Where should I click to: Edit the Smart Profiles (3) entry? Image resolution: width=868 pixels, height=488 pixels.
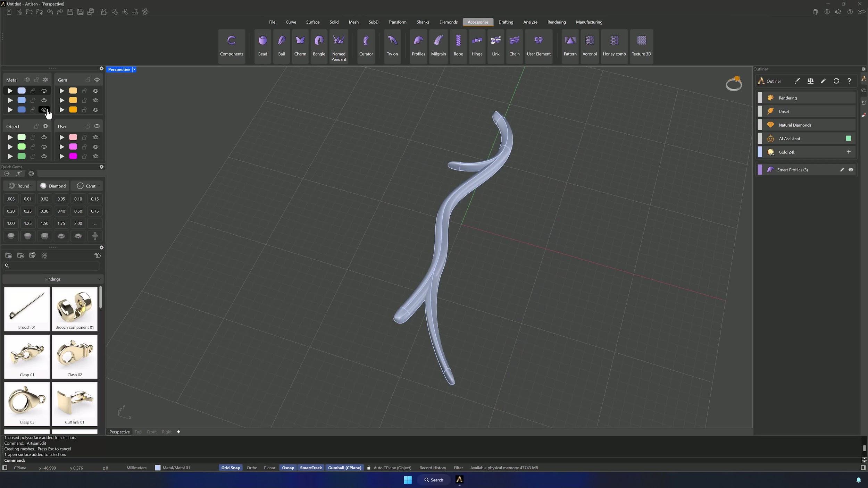point(842,170)
